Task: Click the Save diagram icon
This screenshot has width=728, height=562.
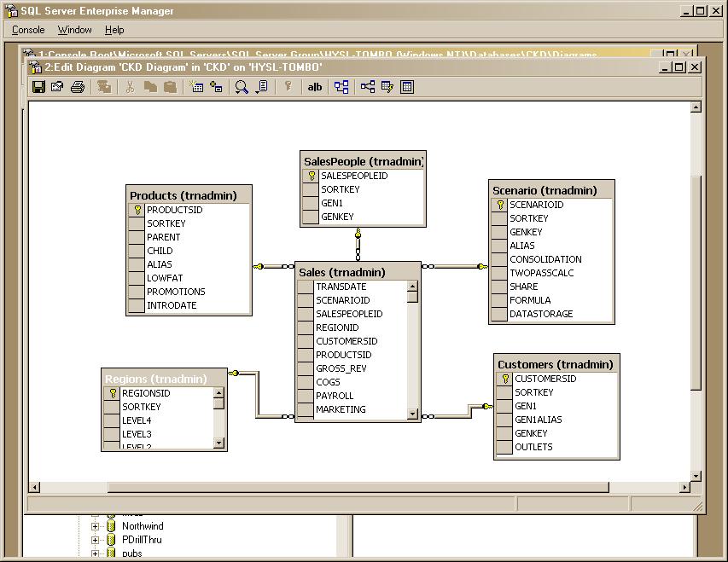Action: pos(38,87)
